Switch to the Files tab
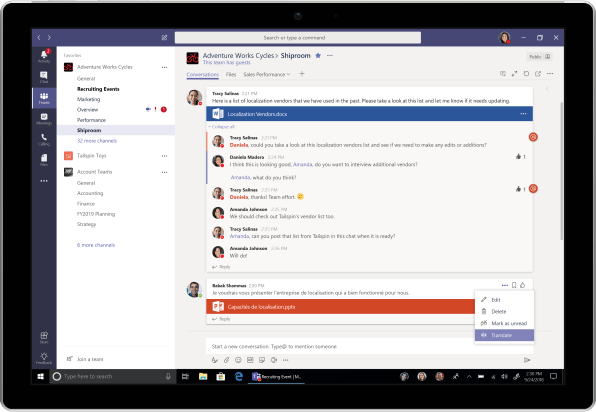Screen dimensions: 596x412 231,74
